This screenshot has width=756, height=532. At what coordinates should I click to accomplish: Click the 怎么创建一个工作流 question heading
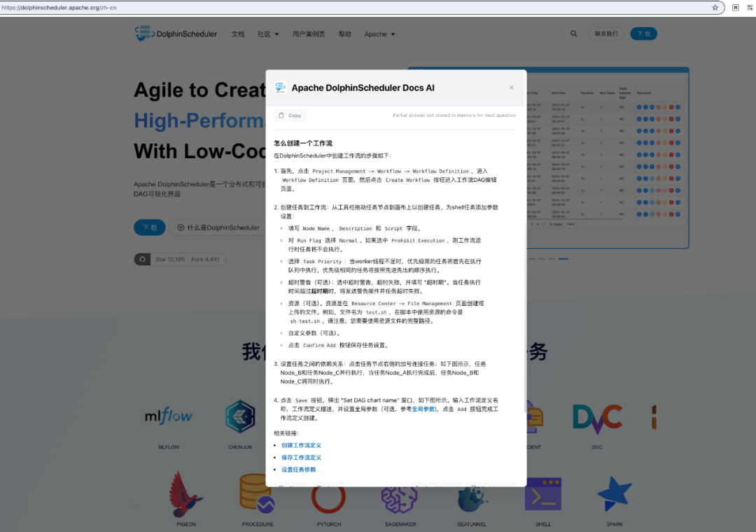coord(303,143)
